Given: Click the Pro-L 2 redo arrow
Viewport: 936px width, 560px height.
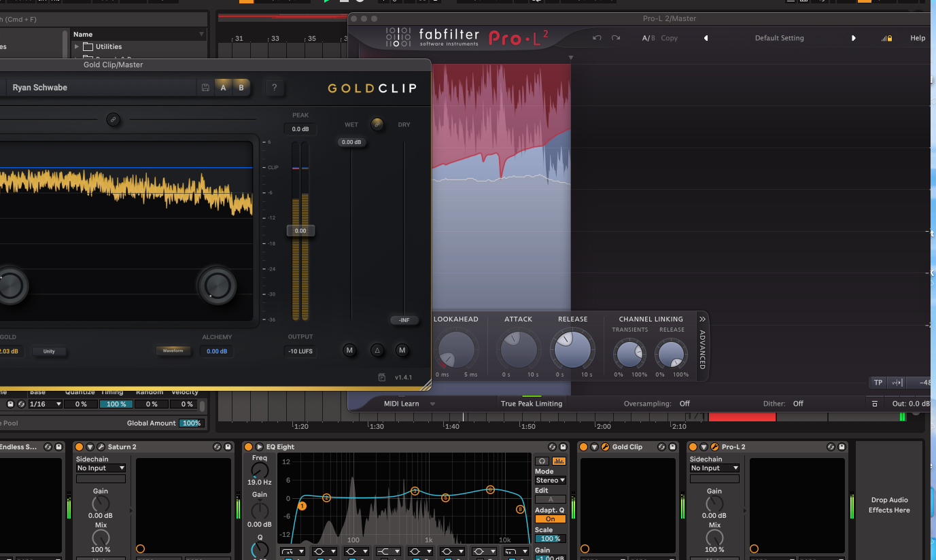Looking at the screenshot, I should tap(616, 38).
